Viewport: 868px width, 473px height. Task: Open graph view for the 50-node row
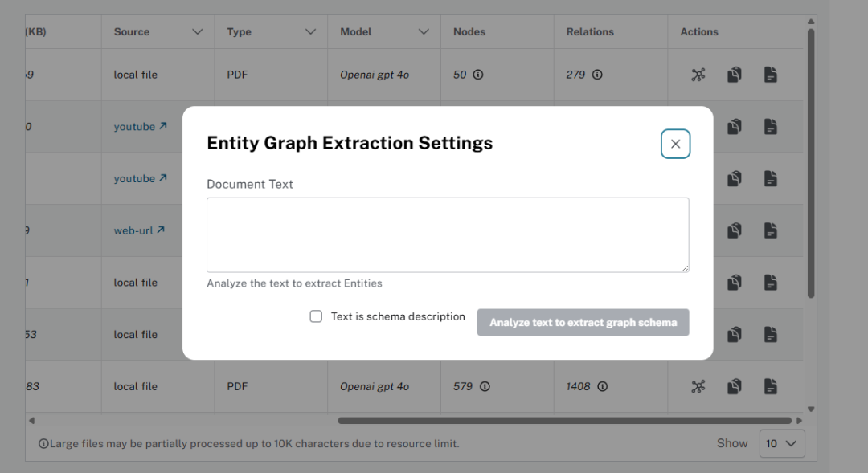pos(698,75)
